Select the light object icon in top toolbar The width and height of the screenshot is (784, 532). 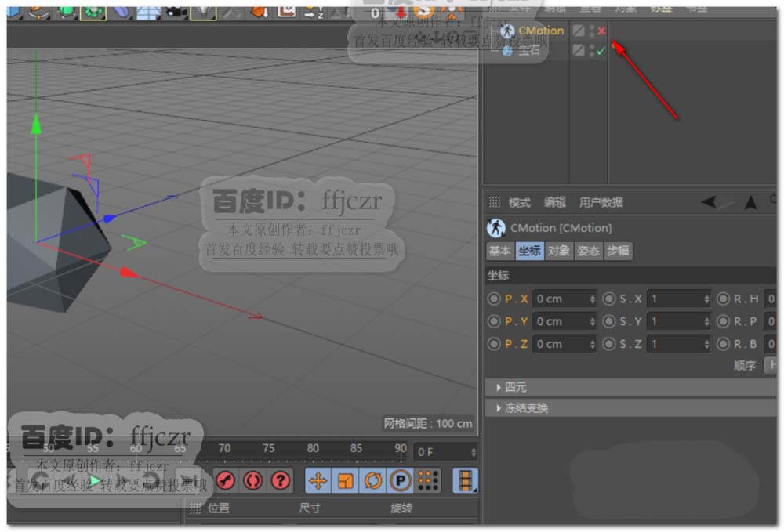click(x=203, y=12)
